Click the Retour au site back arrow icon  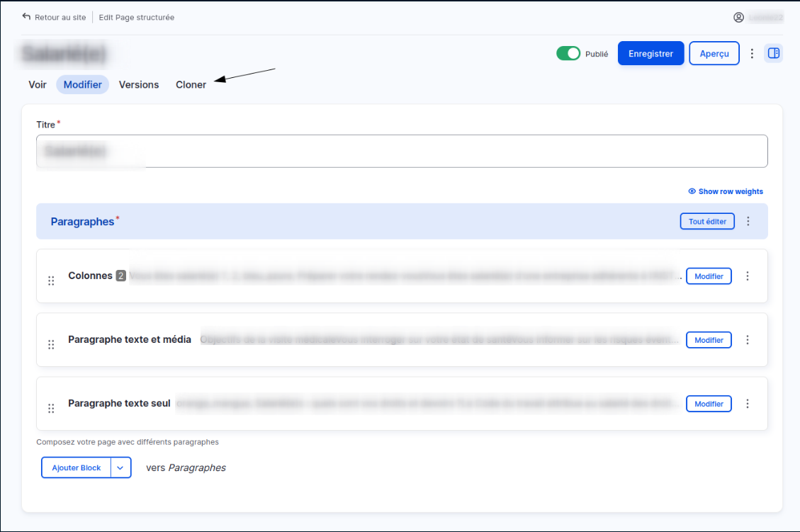coord(26,17)
